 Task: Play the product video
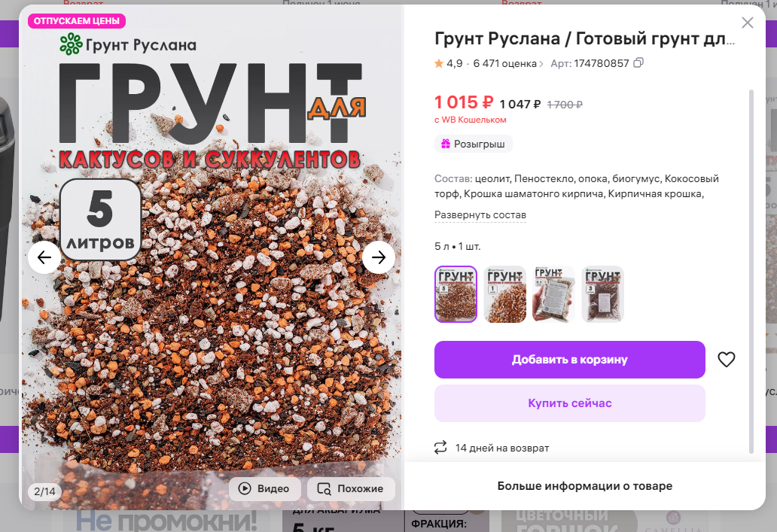(264, 489)
